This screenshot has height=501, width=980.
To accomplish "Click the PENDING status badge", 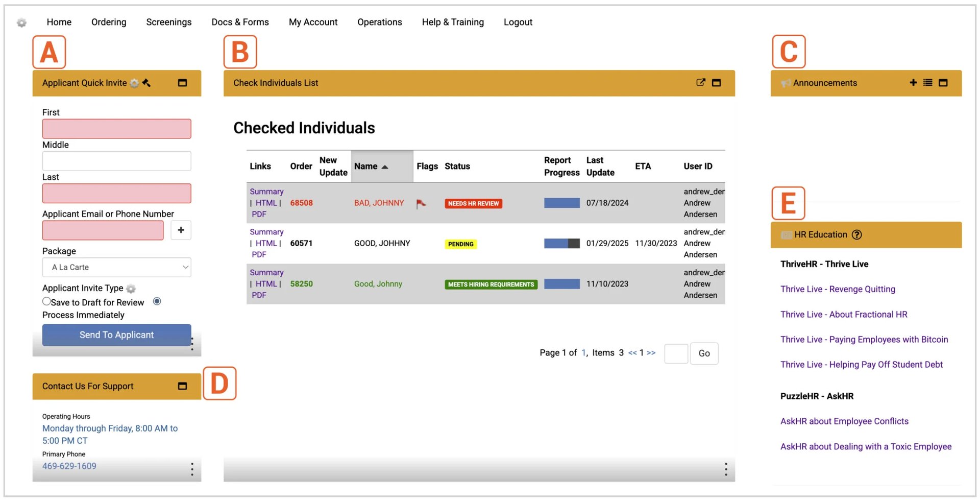I will [x=460, y=244].
